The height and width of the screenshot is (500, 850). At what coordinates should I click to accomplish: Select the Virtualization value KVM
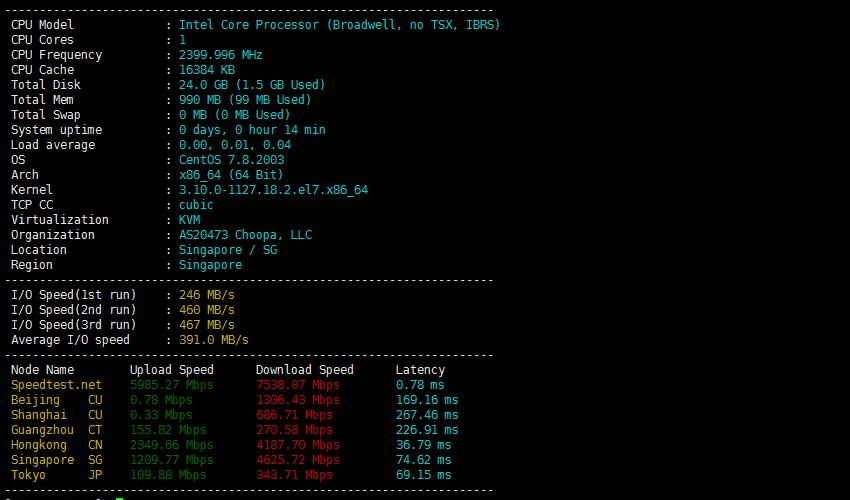[189, 220]
